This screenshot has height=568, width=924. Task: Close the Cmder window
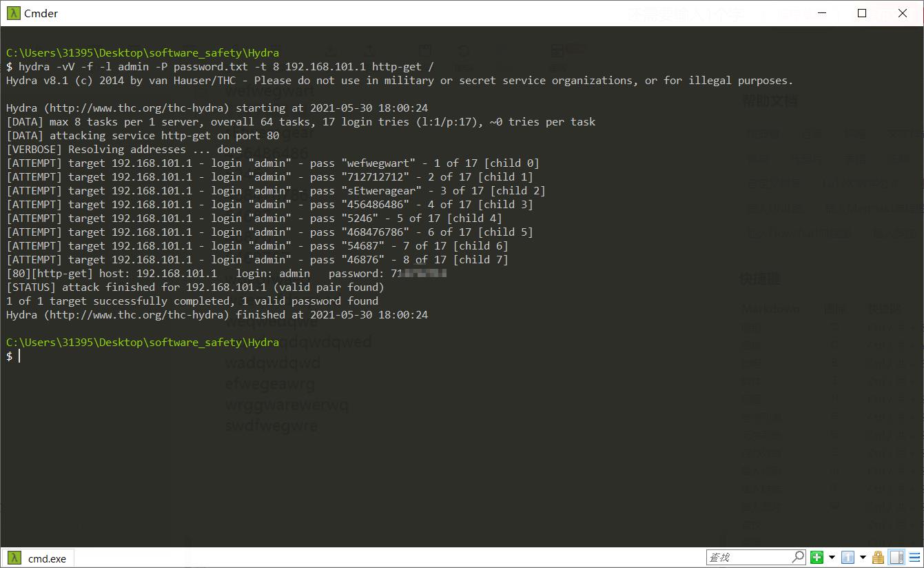903,13
